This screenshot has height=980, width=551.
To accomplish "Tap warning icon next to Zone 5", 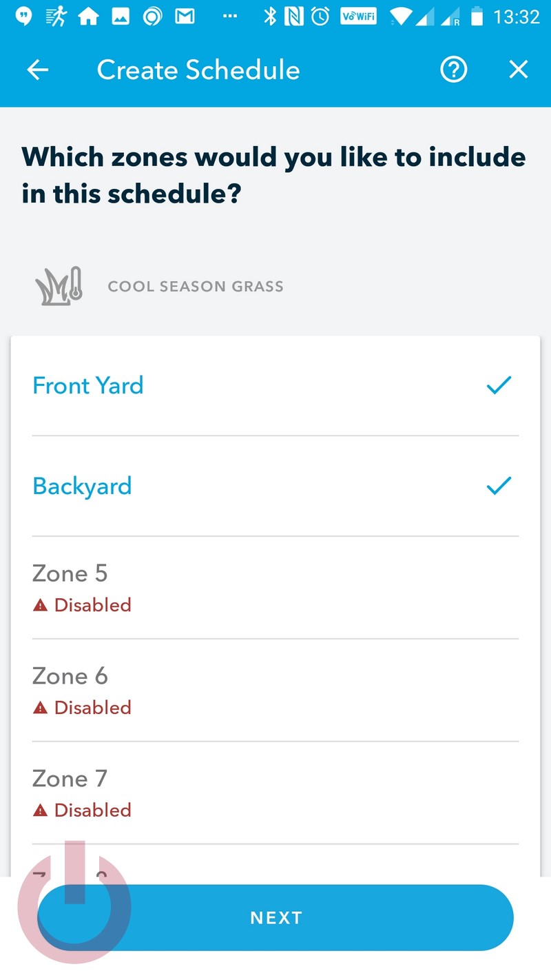I will point(41,605).
